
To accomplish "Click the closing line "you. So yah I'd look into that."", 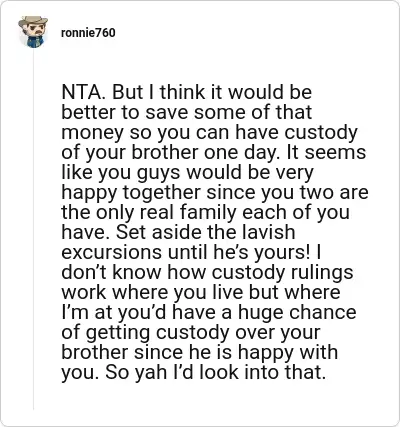I will 193,372.
